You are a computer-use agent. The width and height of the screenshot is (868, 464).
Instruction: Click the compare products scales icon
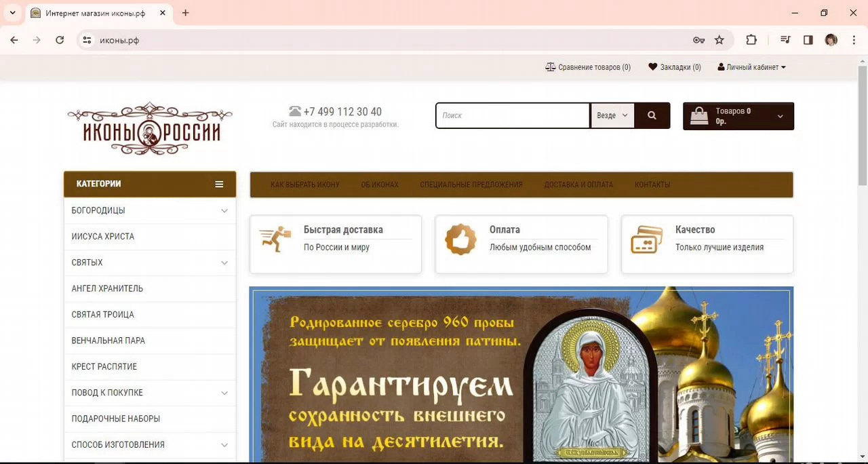551,67
